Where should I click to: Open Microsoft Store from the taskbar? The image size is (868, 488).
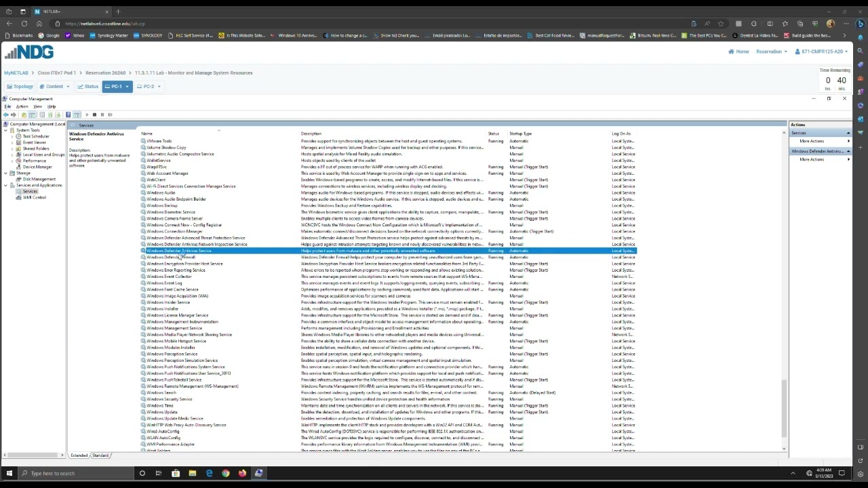[x=176, y=473]
